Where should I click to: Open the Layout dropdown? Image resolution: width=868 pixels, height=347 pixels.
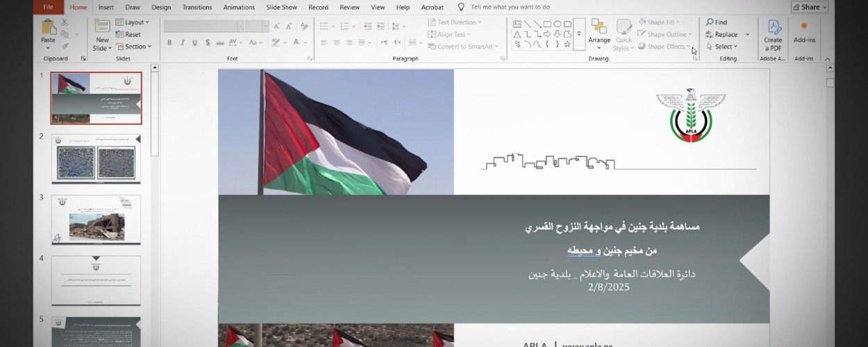[132, 22]
